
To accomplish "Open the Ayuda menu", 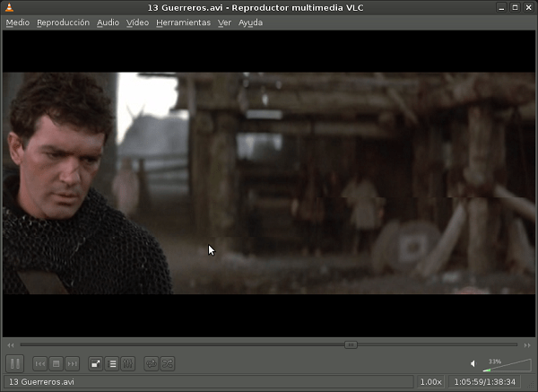I will pos(250,22).
